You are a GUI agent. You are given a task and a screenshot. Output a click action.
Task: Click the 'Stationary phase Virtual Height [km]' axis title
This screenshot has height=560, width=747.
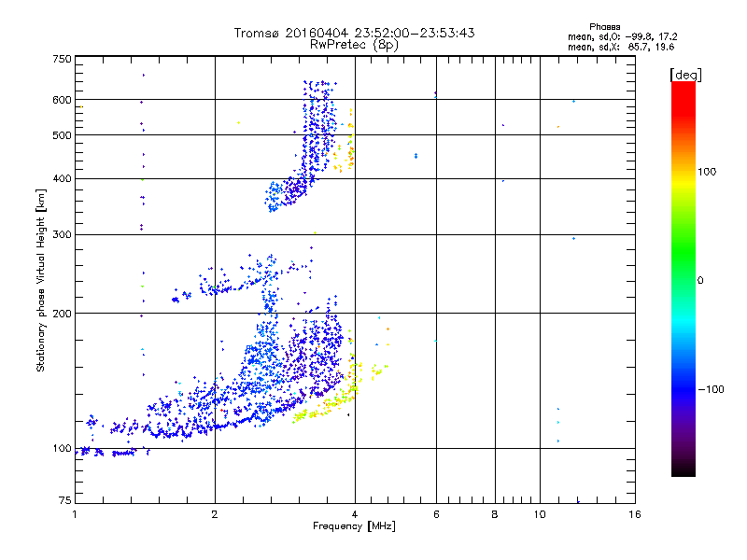click(x=41, y=280)
